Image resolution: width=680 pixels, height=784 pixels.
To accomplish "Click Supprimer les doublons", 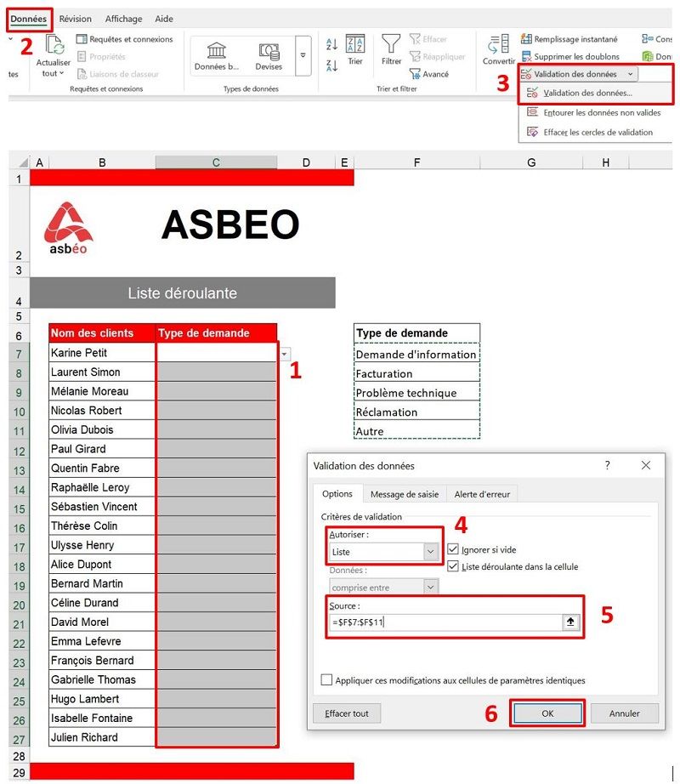I will (572, 56).
